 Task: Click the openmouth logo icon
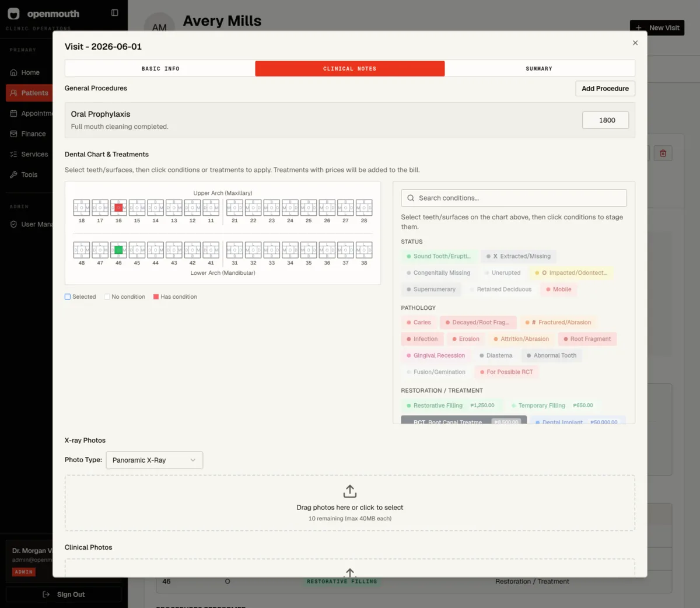click(13, 13)
